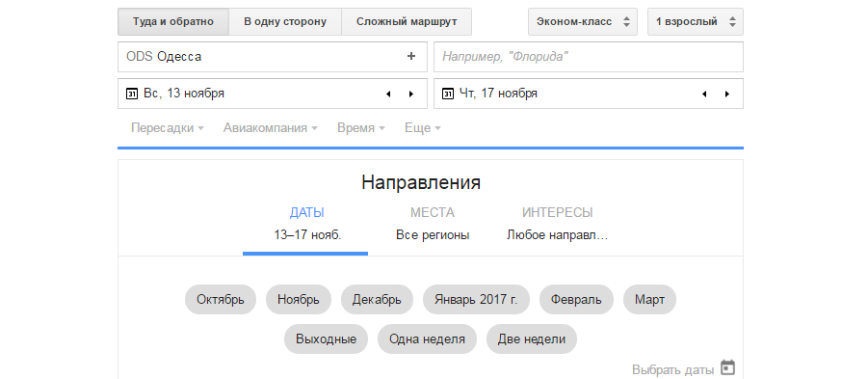Choose the Февраль month chip

[x=576, y=300]
